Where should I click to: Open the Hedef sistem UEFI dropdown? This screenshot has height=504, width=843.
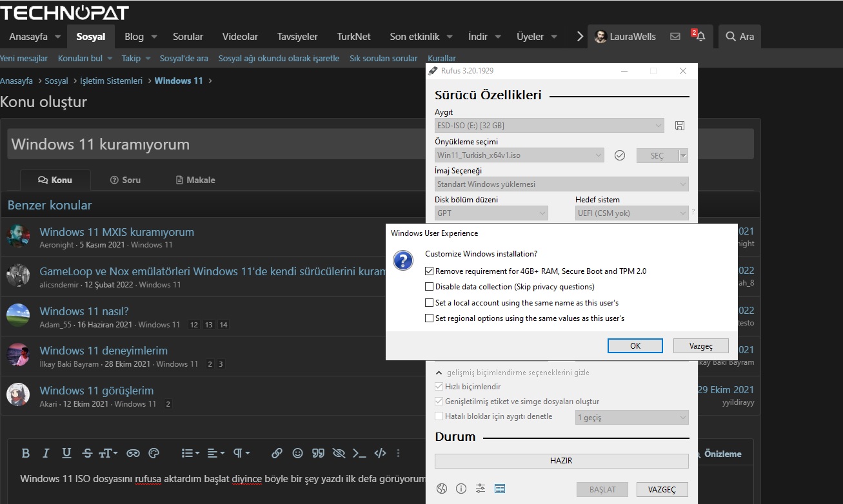click(632, 213)
